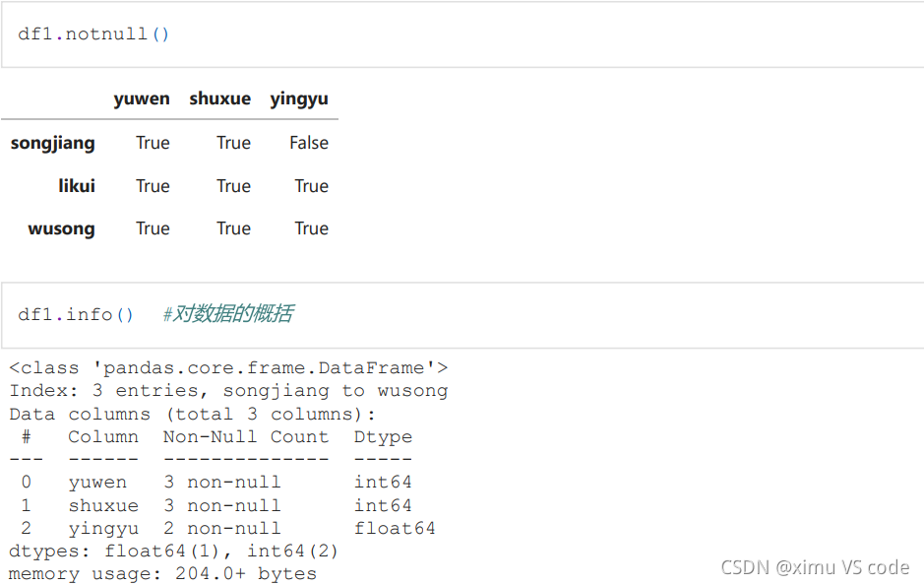Select the songjiang row label
This screenshot has height=585, width=924.
click(52, 144)
